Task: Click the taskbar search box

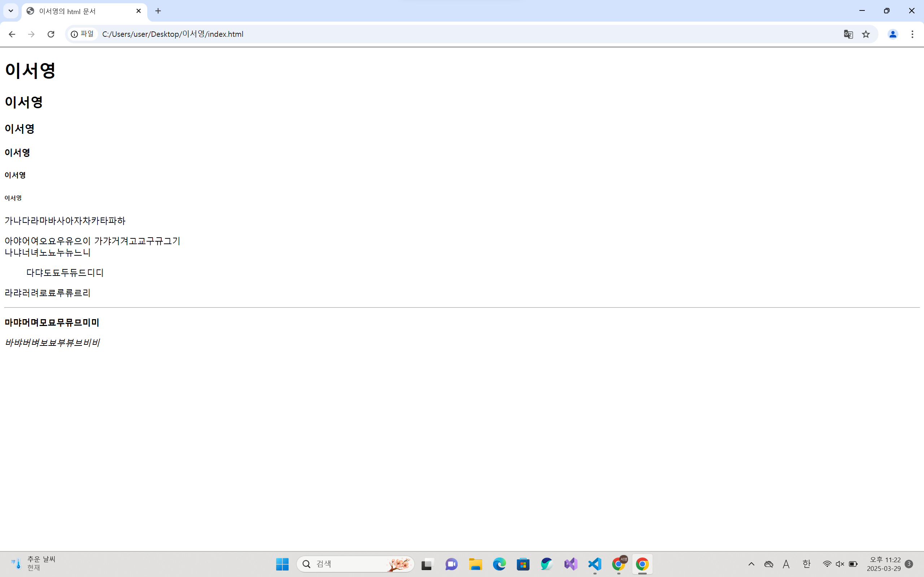Action: click(x=355, y=564)
